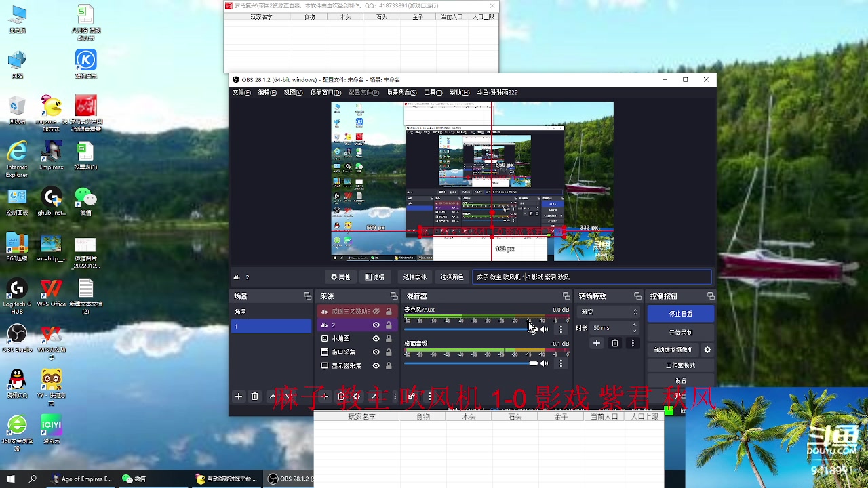Toggle lock on the top text source
This screenshot has height=488, width=868.
[x=389, y=312]
